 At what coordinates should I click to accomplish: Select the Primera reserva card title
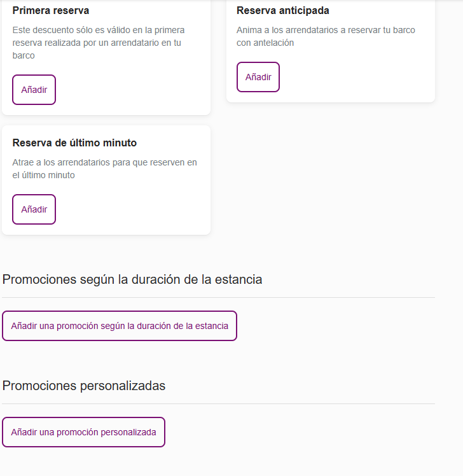(x=51, y=11)
